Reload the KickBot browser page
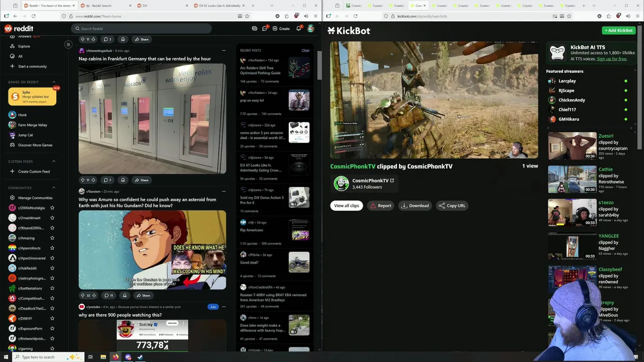The image size is (644, 362). pyautogui.click(x=355, y=16)
